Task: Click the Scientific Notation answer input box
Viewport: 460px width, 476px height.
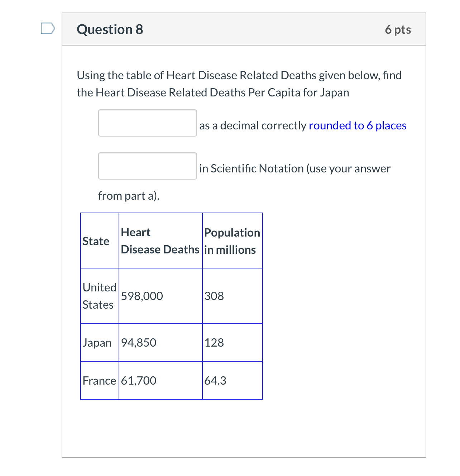Action: pos(147,166)
